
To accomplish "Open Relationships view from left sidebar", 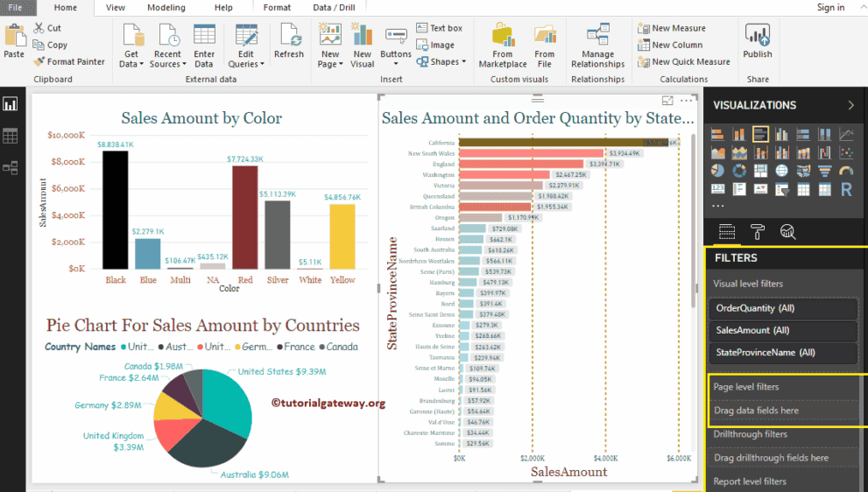I will click(11, 167).
